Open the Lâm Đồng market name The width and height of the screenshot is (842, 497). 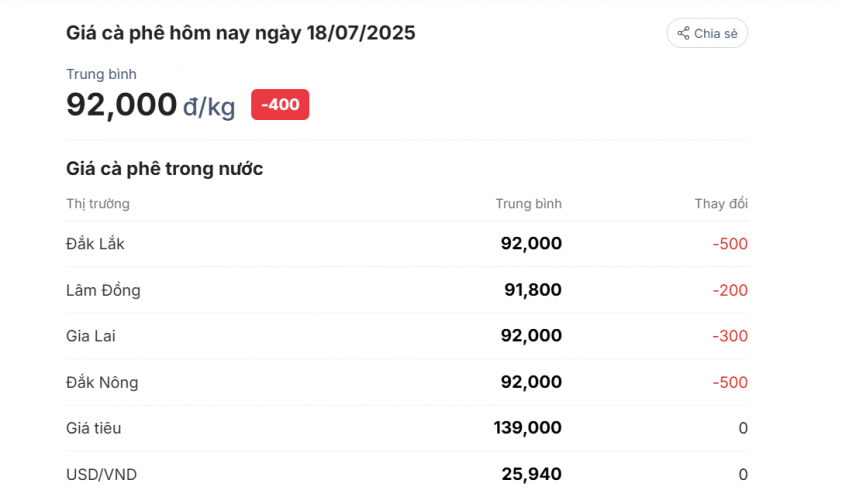103,290
